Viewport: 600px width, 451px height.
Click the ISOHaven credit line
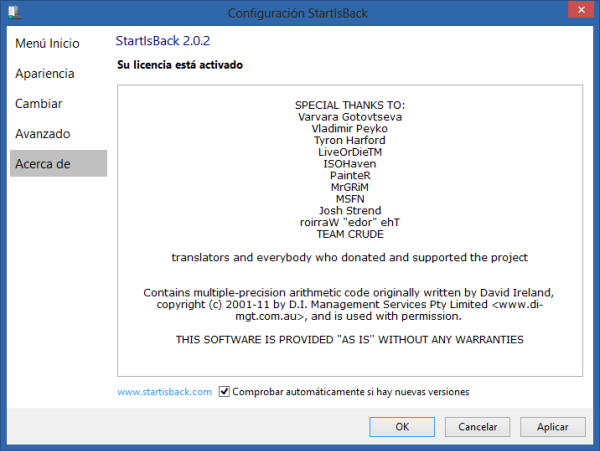350,164
